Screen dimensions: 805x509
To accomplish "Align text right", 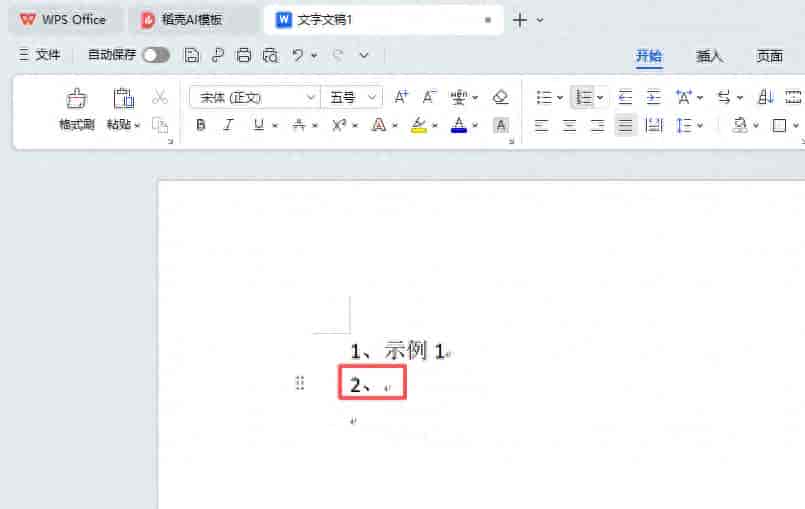I will tap(597, 125).
